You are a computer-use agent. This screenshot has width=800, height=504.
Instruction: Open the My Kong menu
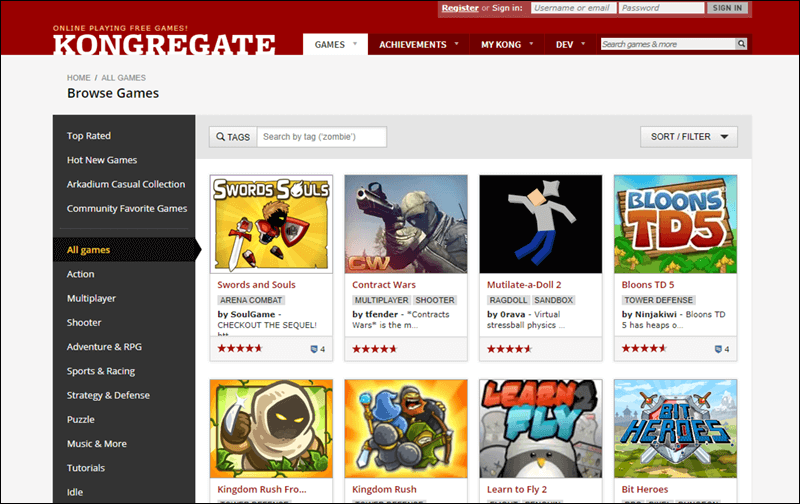(507, 44)
